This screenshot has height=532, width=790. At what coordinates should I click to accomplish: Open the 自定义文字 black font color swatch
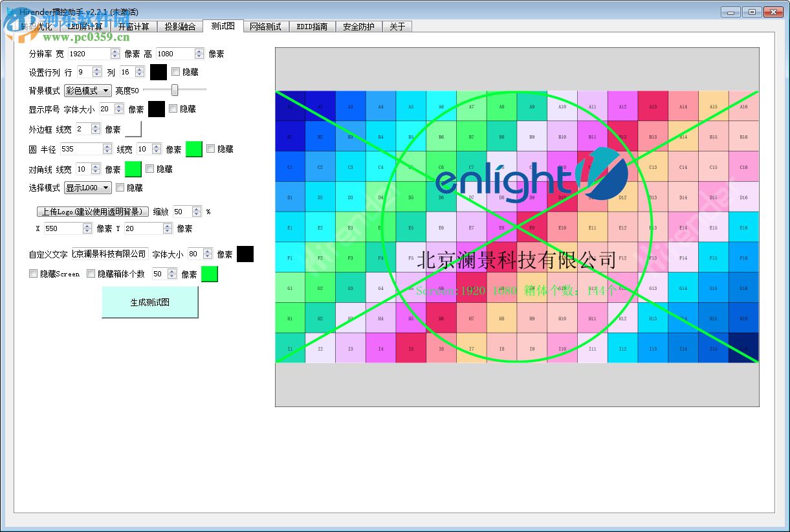click(245, 254)
